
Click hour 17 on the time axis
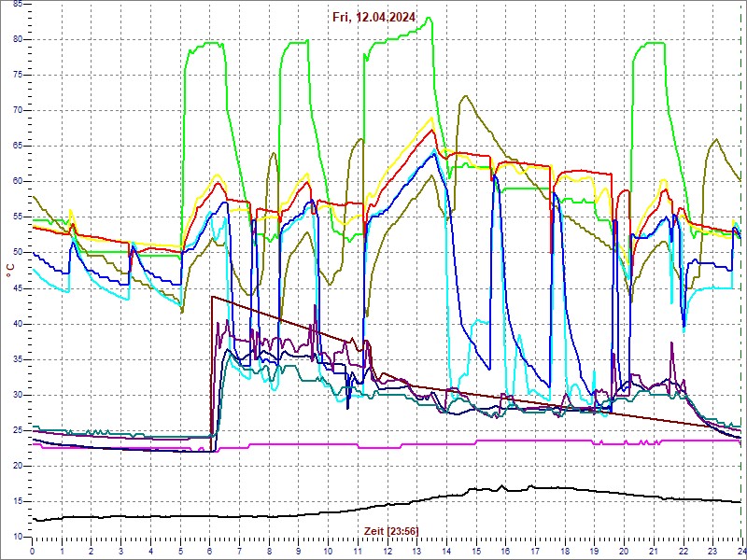click(535, 551)
